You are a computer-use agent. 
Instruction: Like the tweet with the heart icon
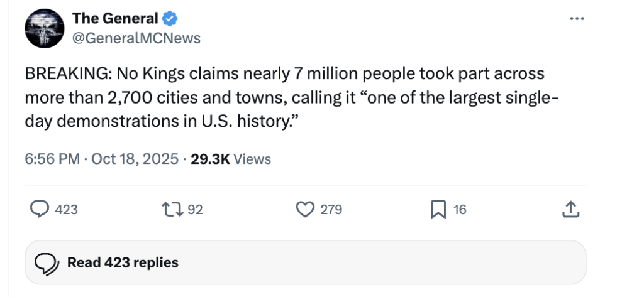coord(305,209)
